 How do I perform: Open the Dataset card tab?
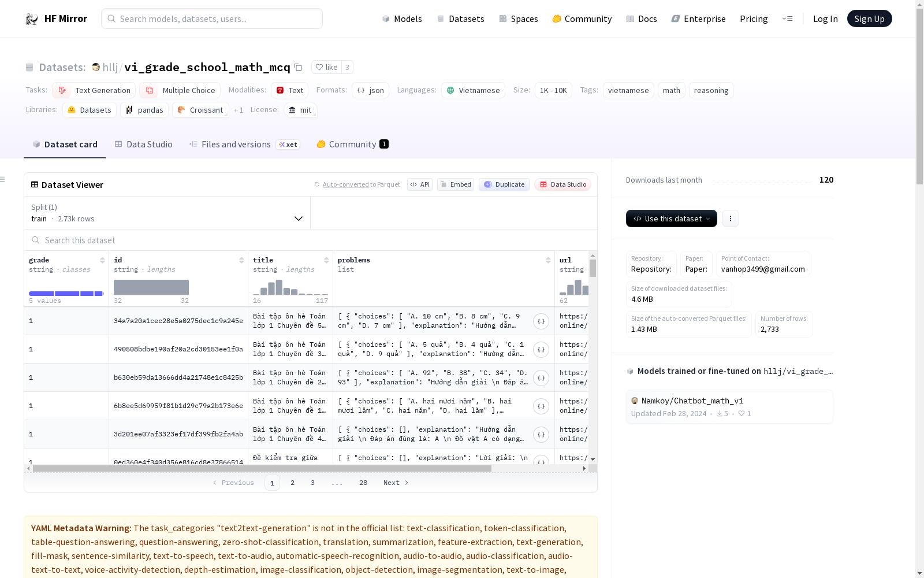[65, 144]
